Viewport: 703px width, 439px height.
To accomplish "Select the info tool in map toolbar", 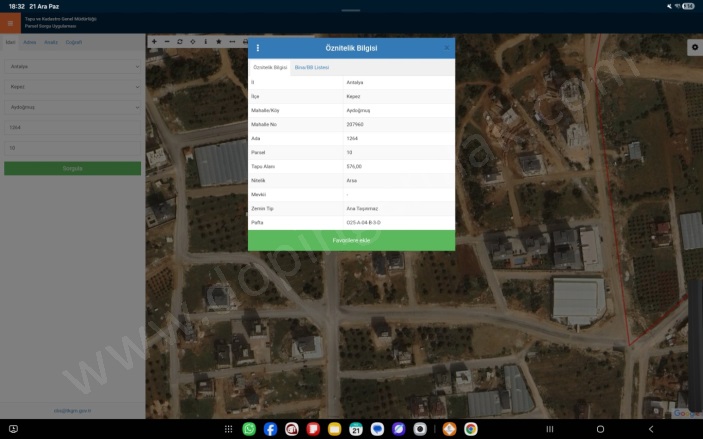I will [x=205, y=42].
